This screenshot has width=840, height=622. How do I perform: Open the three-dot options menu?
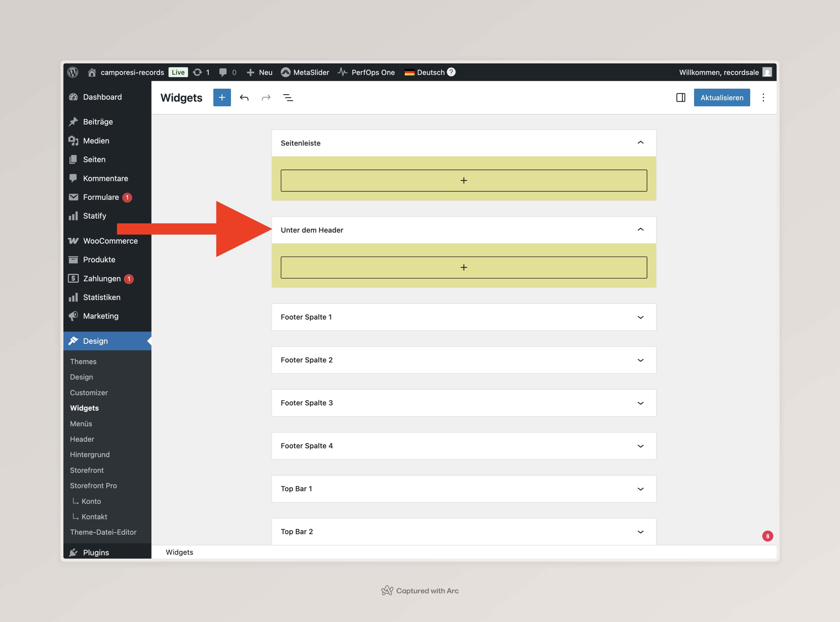(763, 98)
